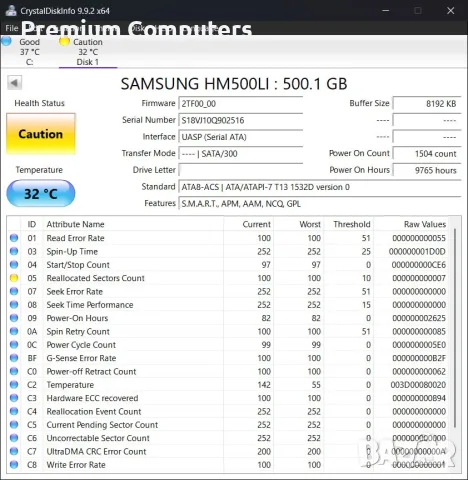Click the SMART attribute list vertical scrollbar
This screenshot has width=468, height=480.
[455, 328]
